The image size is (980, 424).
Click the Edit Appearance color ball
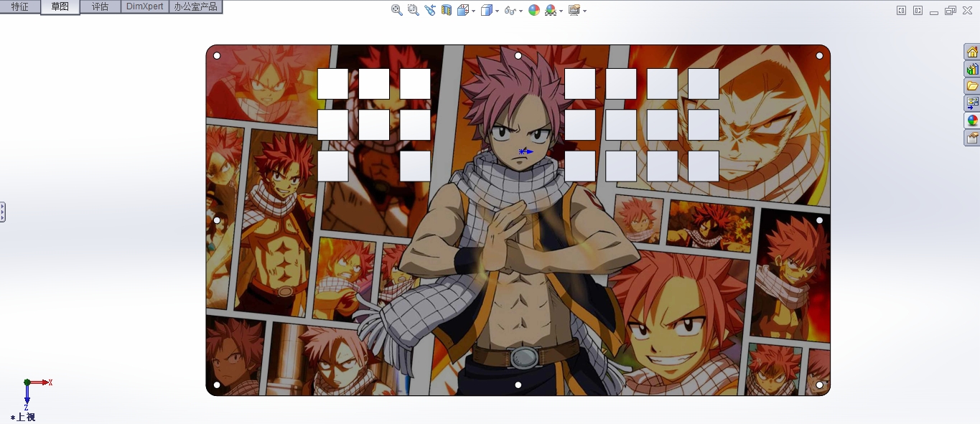click(534, 10)
